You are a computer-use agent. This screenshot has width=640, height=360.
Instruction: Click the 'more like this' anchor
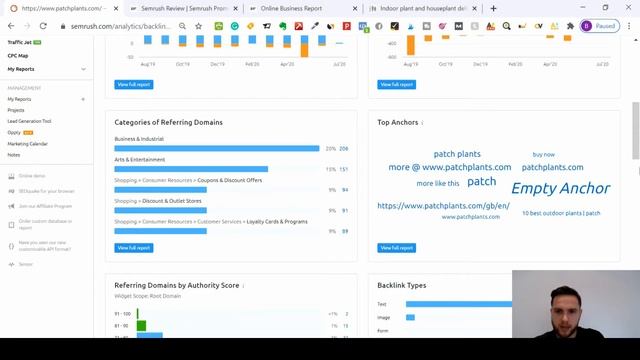click(x=438, y=183)
